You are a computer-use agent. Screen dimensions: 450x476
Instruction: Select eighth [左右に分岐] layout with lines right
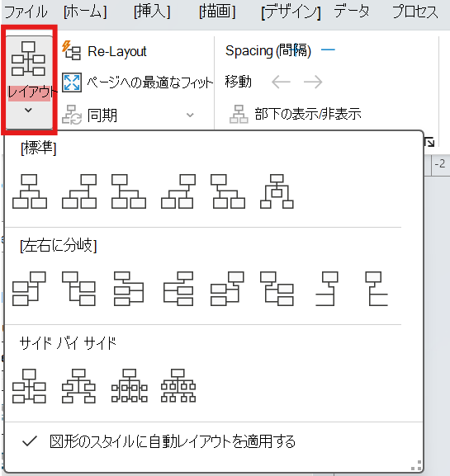[x=377, y=289]
